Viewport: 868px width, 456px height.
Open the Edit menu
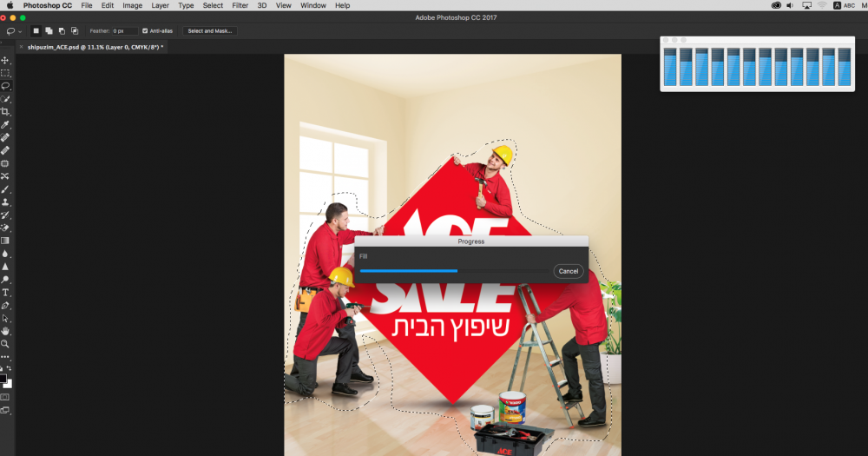coord(108,5)
